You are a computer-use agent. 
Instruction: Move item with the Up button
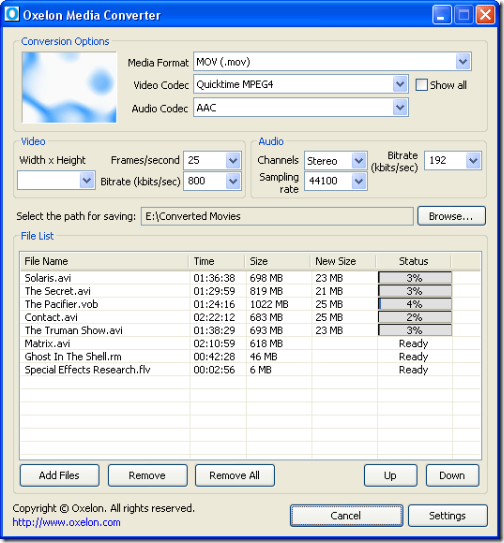(x=390, y=475)
